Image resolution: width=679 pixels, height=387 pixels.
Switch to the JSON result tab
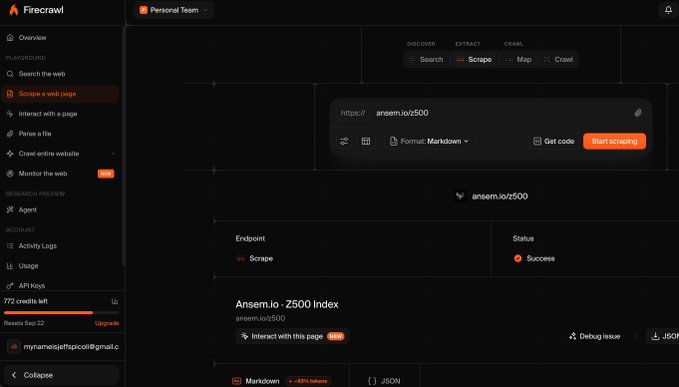coord(384,381)
